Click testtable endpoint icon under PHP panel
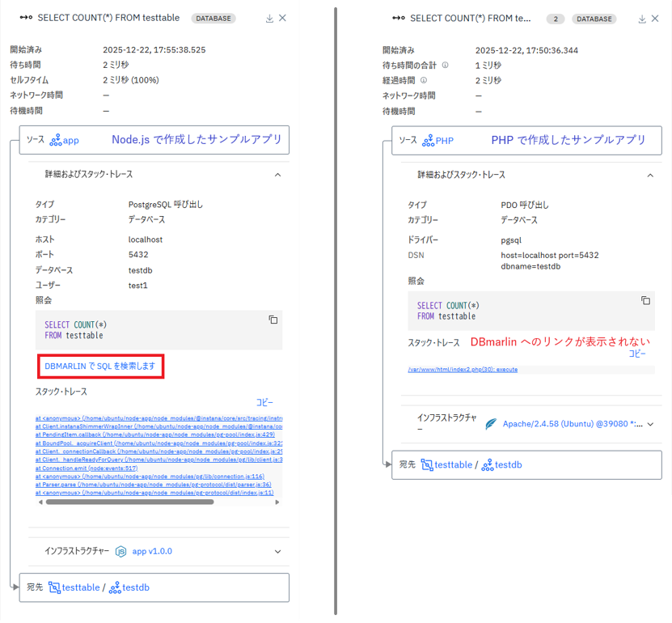This screenshot has width=672, height=623. coord(427,464)
